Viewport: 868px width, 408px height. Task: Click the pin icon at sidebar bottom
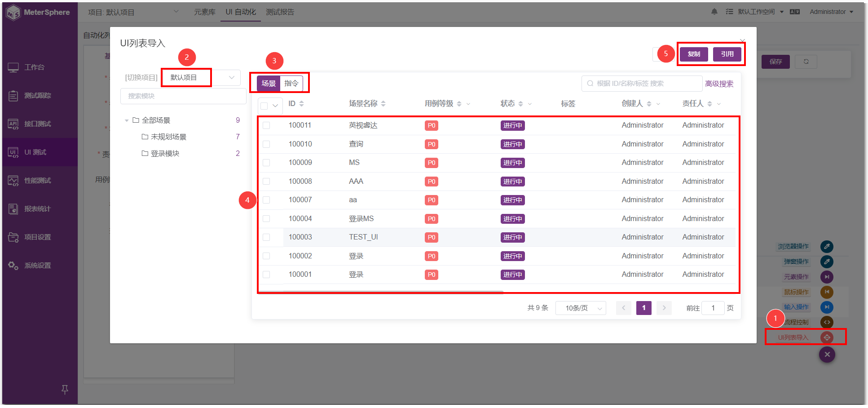coord(65,390)
